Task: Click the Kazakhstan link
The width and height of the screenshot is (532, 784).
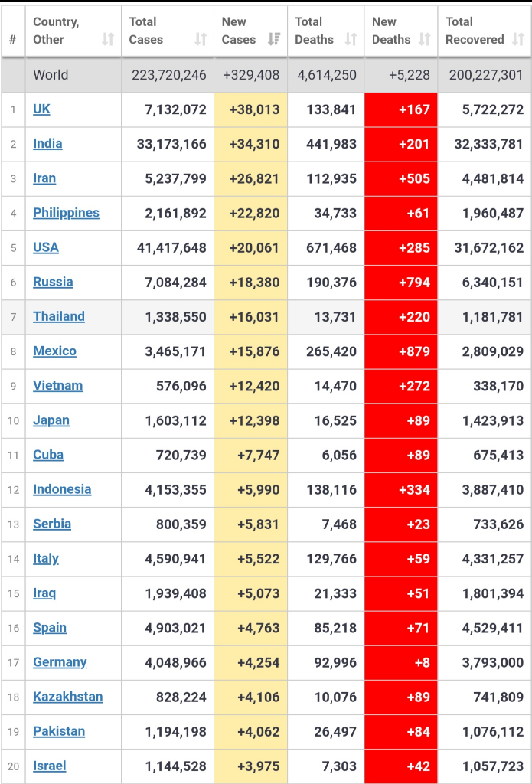Action: coord(67,697)
